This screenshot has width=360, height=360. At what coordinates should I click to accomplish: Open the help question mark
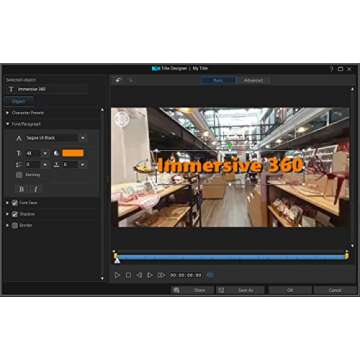pos(331,69)
